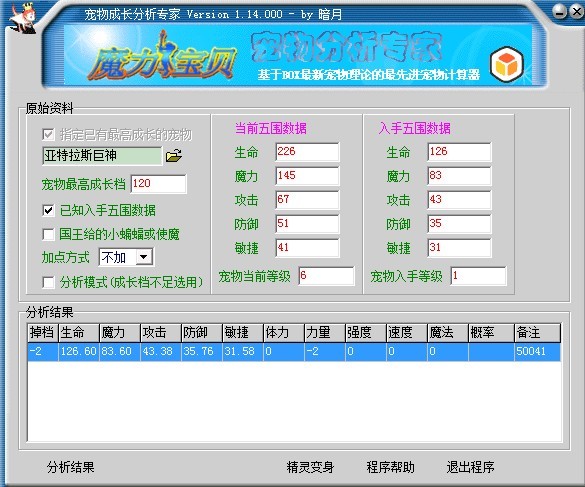The image size is (585, 487).
Task: Click the mascot icon in title bar corner
Action: [x=23, y=18]
